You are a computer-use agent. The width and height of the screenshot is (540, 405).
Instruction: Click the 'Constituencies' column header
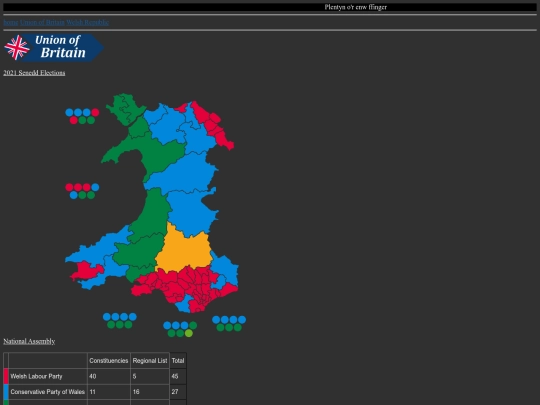pos(109,361)
